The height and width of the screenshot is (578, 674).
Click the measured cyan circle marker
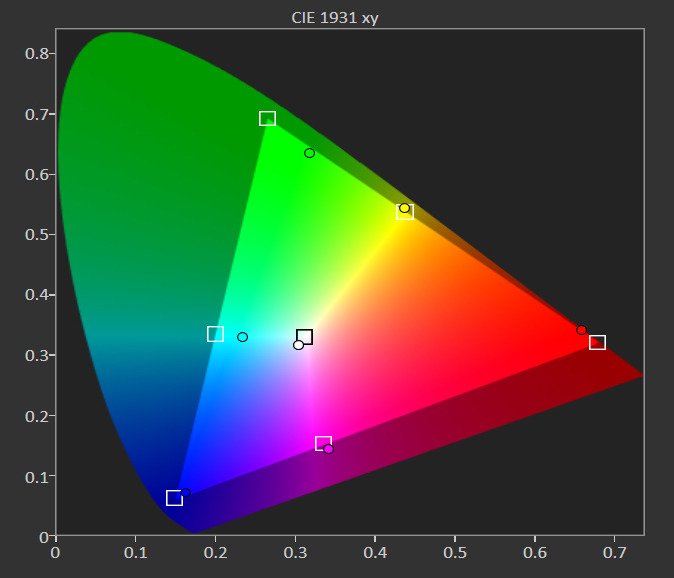click(242, 337)
